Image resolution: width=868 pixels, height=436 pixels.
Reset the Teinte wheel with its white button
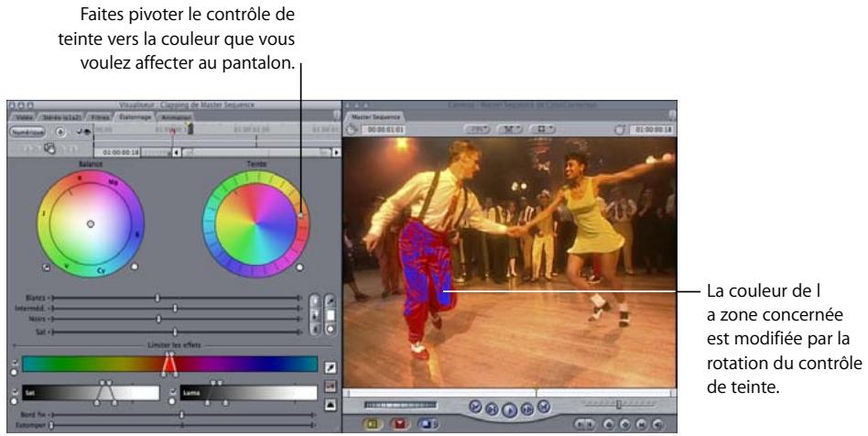point(299,267)
